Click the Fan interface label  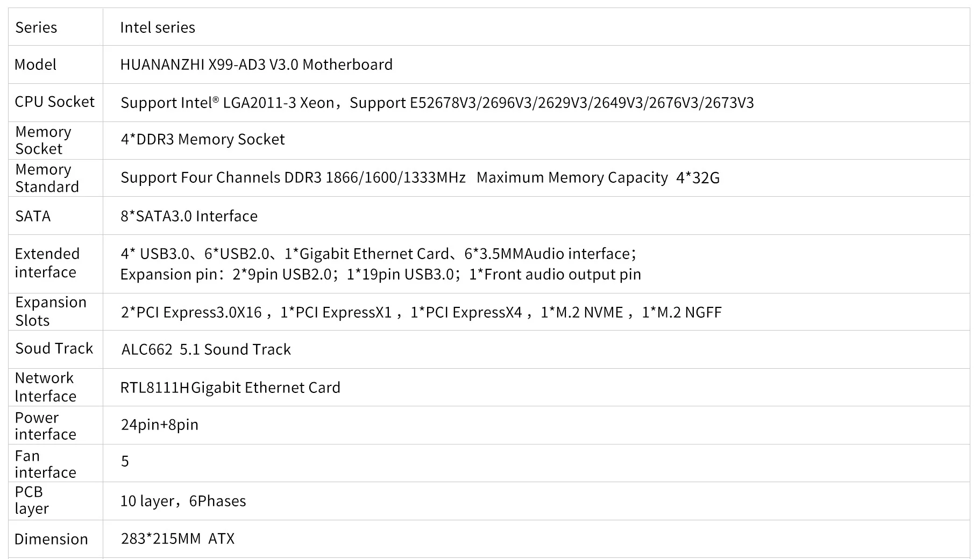point(45,464)
